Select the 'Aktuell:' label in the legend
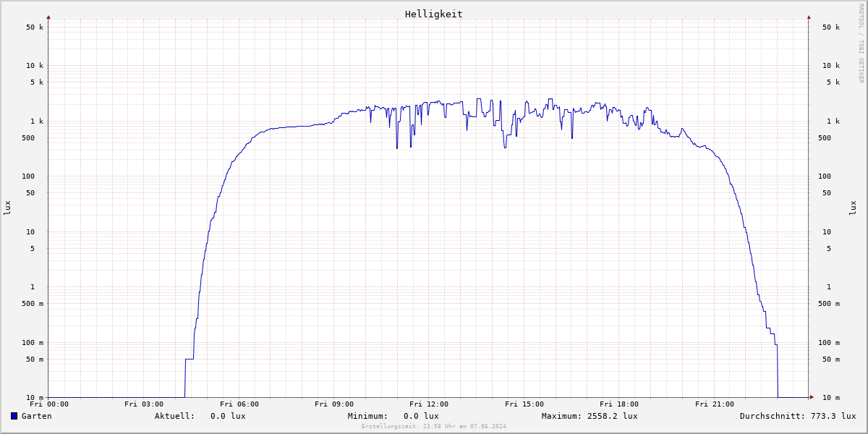Viewport: 868px width, 434px height. [x=174, y=416]
